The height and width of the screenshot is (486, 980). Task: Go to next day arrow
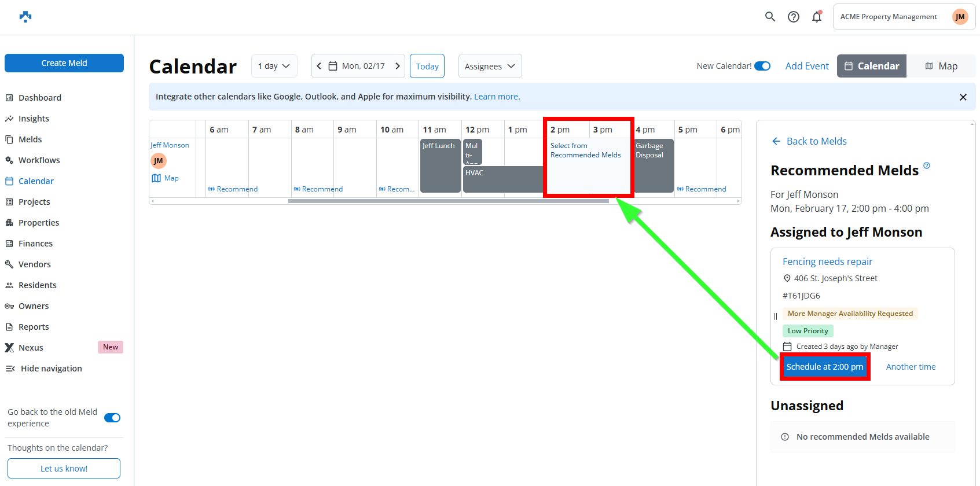[398, 66]
